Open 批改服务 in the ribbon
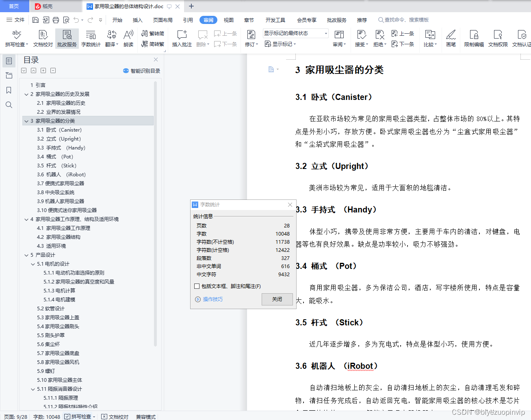This screenshot has height=420, width=531. pos(67,39)
